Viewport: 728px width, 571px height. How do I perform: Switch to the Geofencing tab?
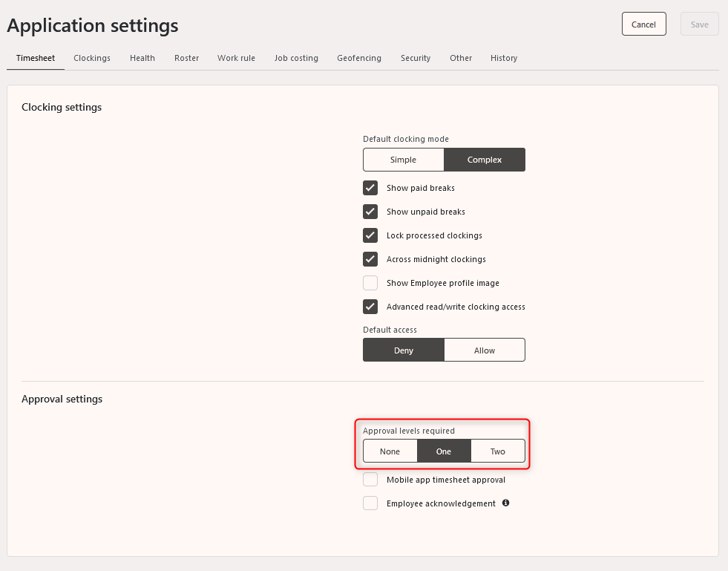click(359, 58)
